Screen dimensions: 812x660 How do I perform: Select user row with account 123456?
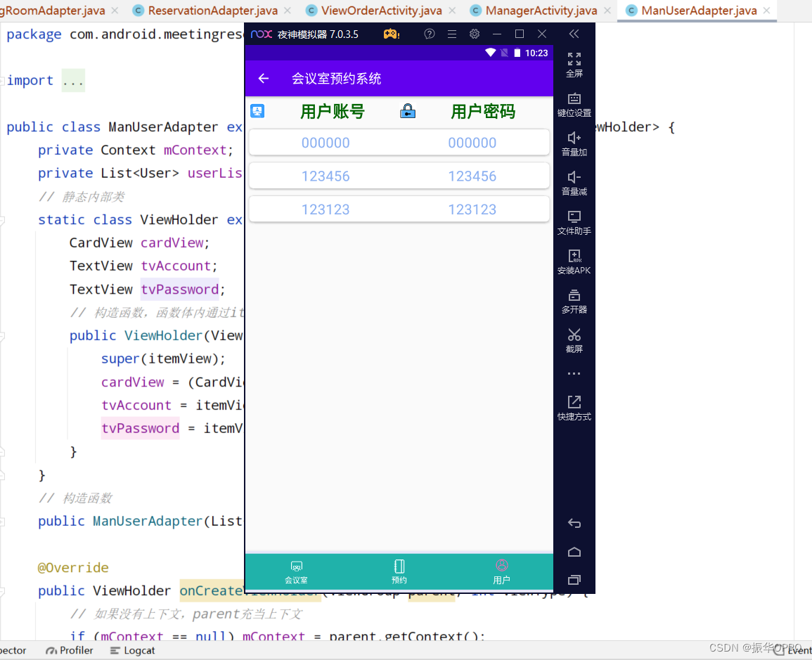(x=399, y=176)
